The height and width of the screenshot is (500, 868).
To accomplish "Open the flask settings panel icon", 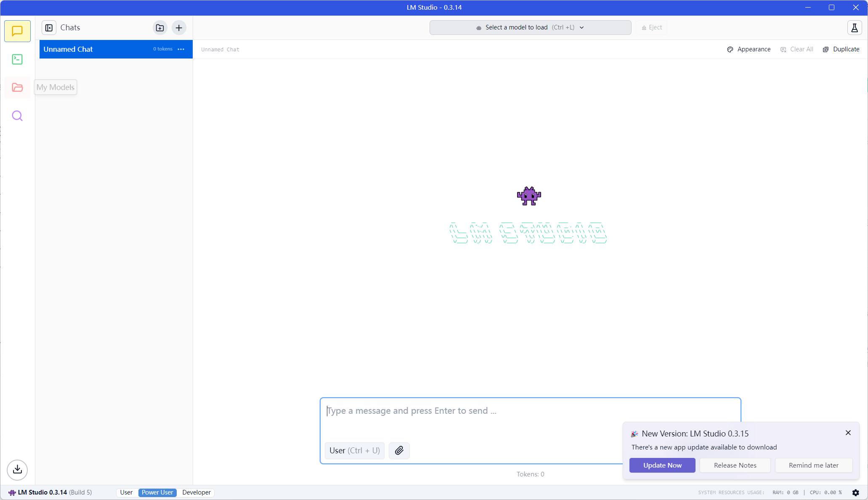I will click(x=855, y=28).
